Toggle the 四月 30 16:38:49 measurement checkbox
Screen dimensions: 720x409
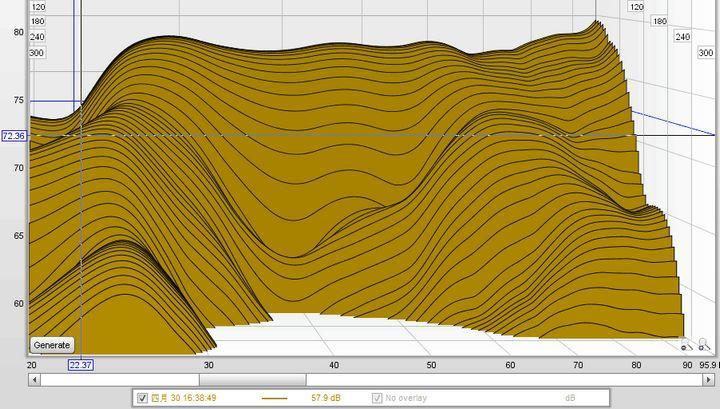coord(142,398)
